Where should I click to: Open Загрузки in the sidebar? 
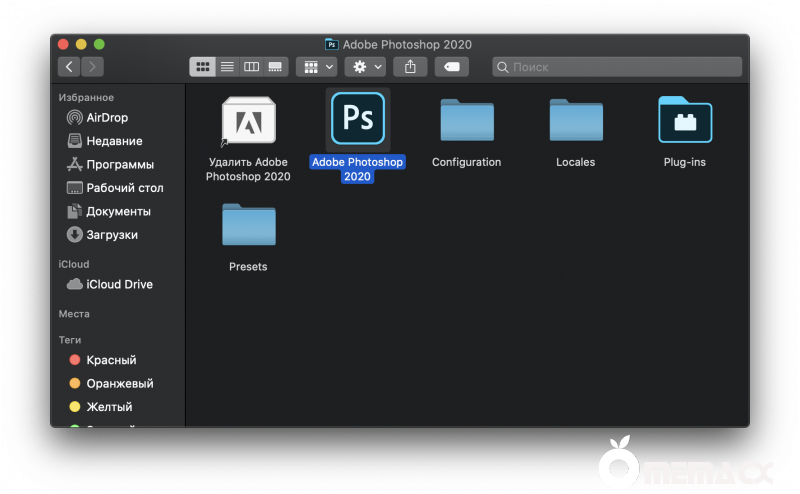pos(102,235)
